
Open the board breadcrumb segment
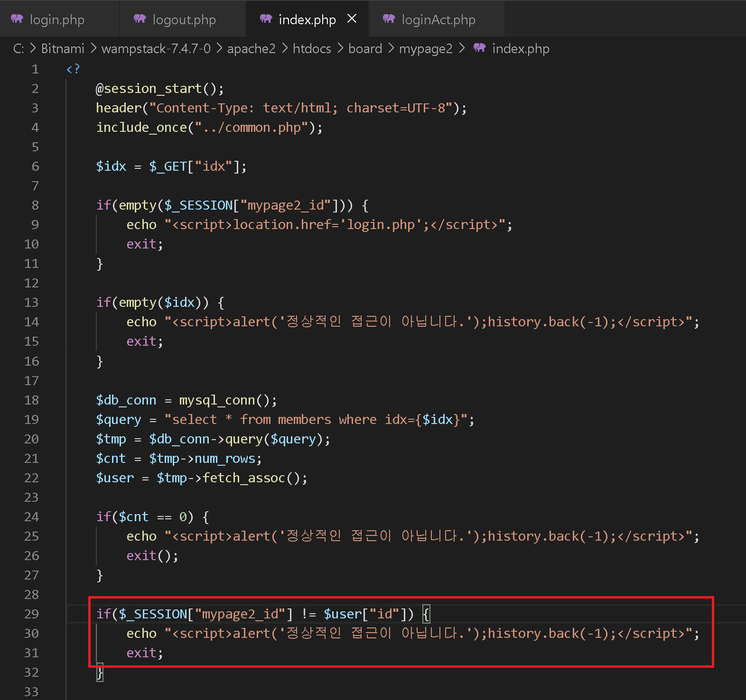tap(365, 48)
